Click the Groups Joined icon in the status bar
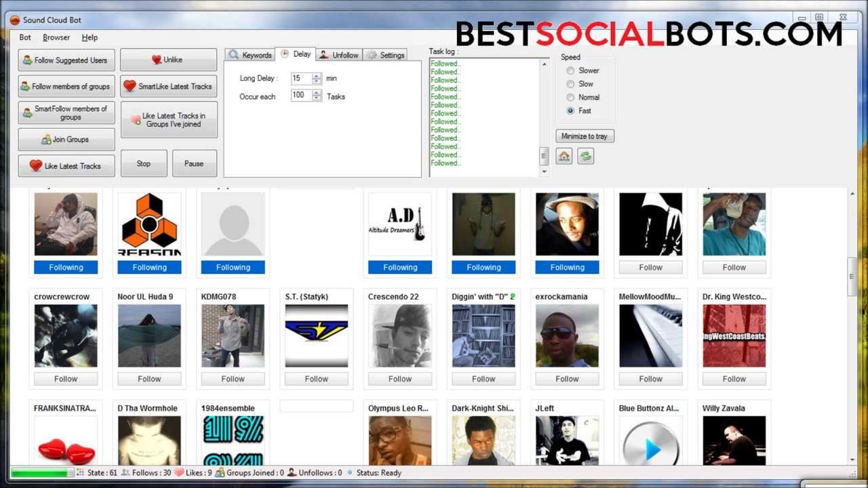The height and width of the screenshot is (488, 868). click(220, 472)
